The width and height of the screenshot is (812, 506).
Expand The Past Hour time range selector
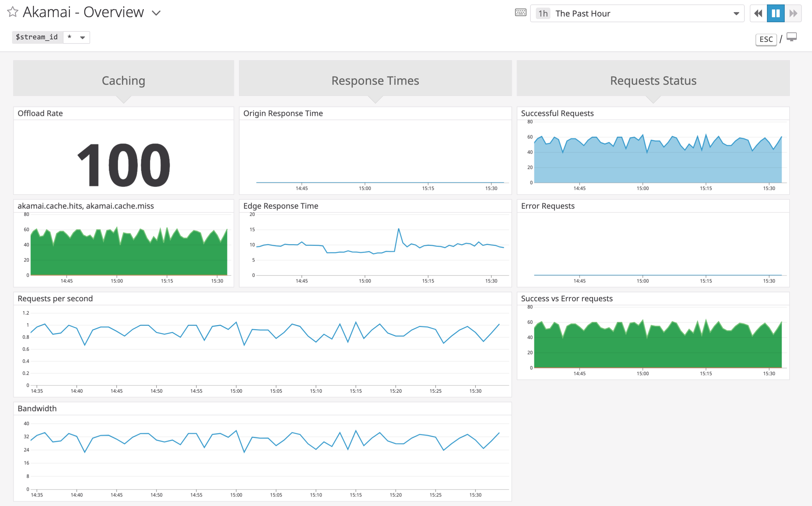[x=636, y=13]
